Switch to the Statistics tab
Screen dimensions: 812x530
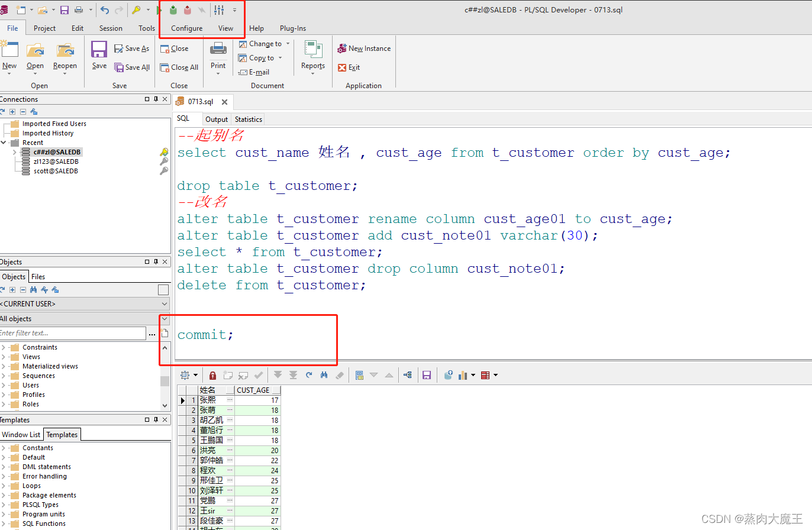(x=248, y=119)
